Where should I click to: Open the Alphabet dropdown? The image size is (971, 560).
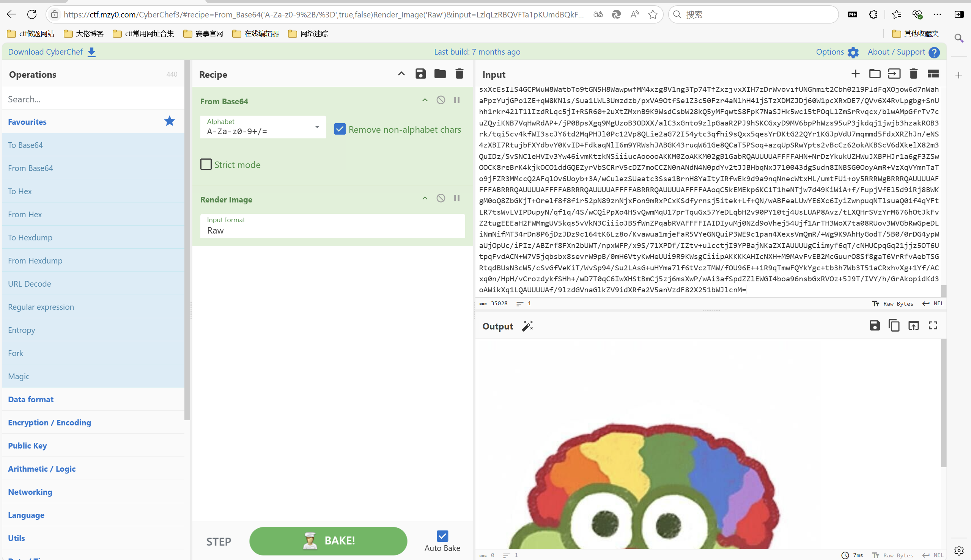pos(263,127)
